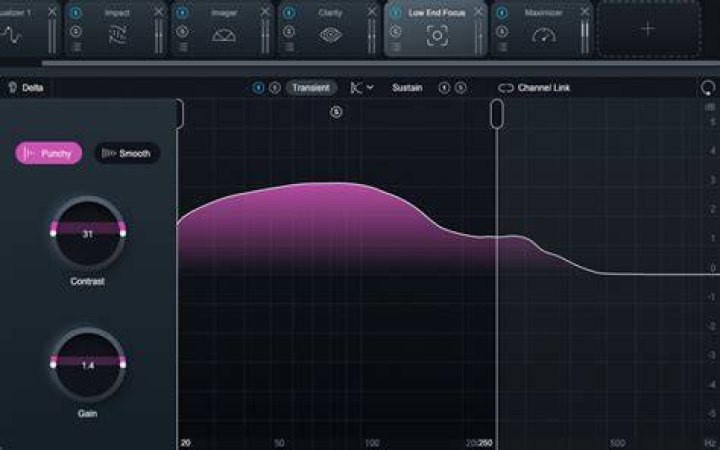Viewport: 720px width, 450px height.
Task: Choose the Punchy mode button
Action: [x=49, y=153]
